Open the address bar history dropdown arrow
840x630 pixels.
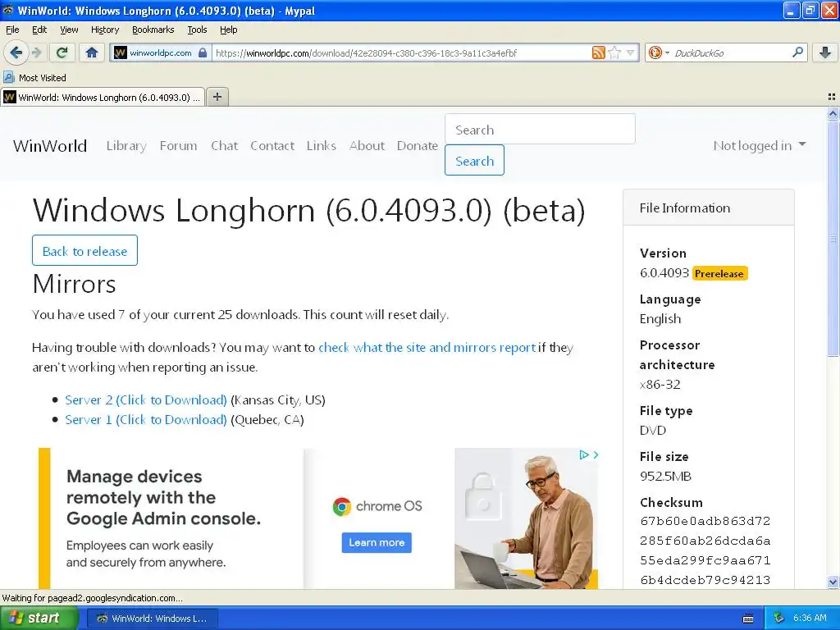(x=631, y=52)
